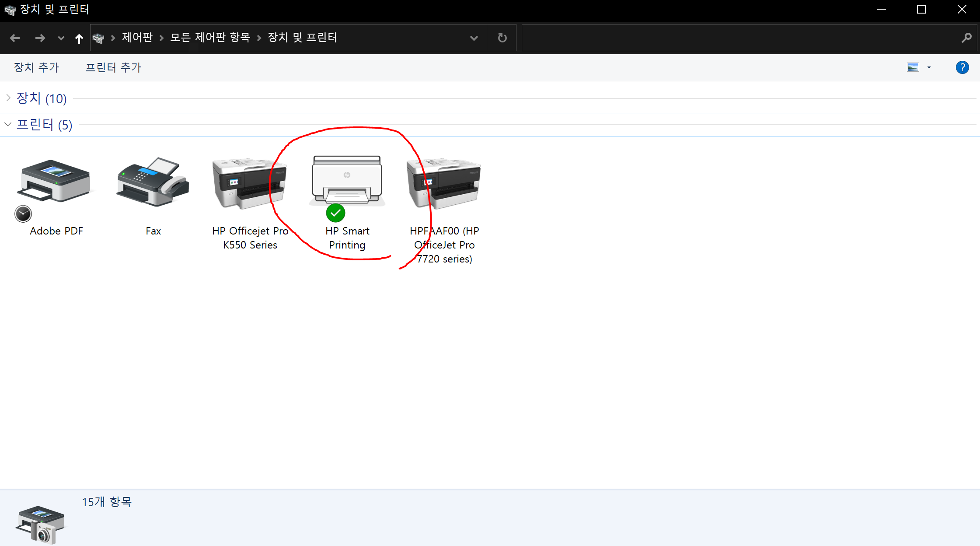Navigate to 제어판 breadcrumb
Screen dimensions: 980x546
[137, 38]
